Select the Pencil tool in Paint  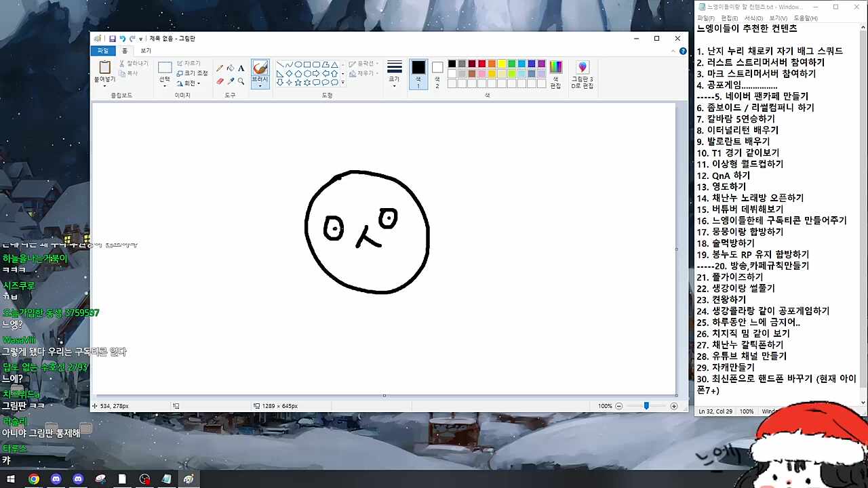click(220, 68)
